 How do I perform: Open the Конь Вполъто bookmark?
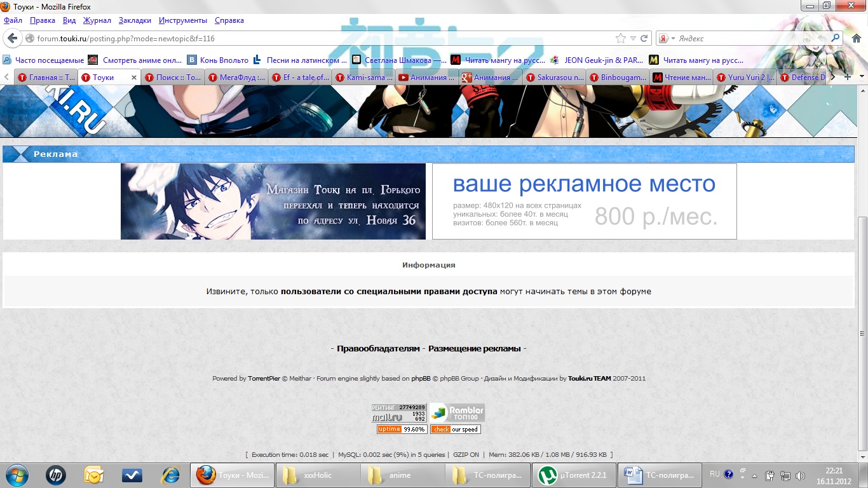point(217,60)
